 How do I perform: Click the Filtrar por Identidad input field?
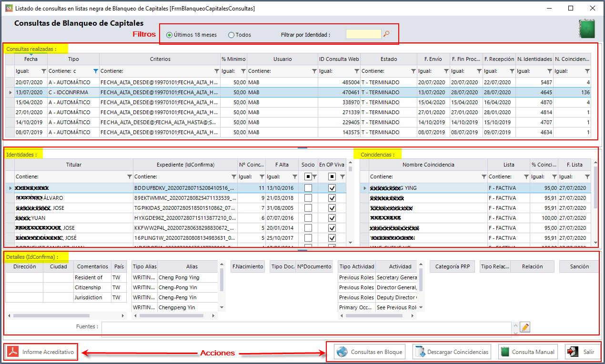tap(363, 34)
